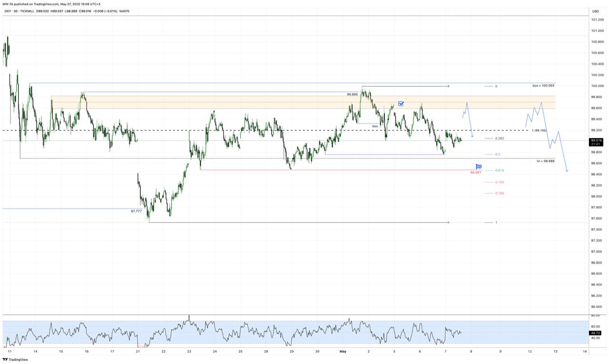Click the Vol475 volume reading

[x=123, y=11]
